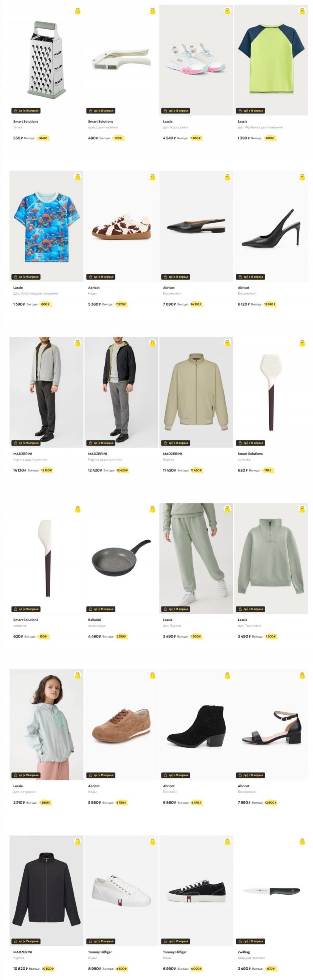Open the Smart Solutions grater product image
The height and width of the screenshot is (980, 313).
point(47,60)
